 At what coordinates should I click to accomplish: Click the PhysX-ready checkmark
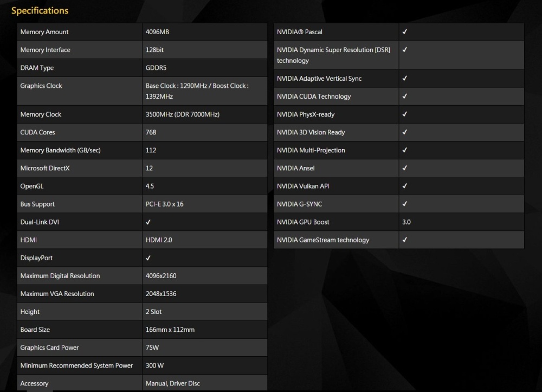click(x=404, y=114)
